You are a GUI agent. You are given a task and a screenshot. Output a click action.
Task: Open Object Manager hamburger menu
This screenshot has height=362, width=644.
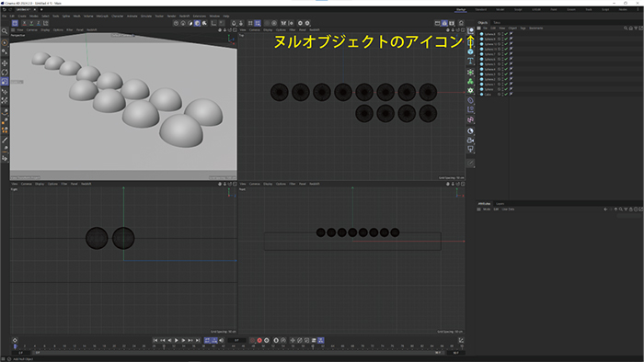(x=479, y=28)
